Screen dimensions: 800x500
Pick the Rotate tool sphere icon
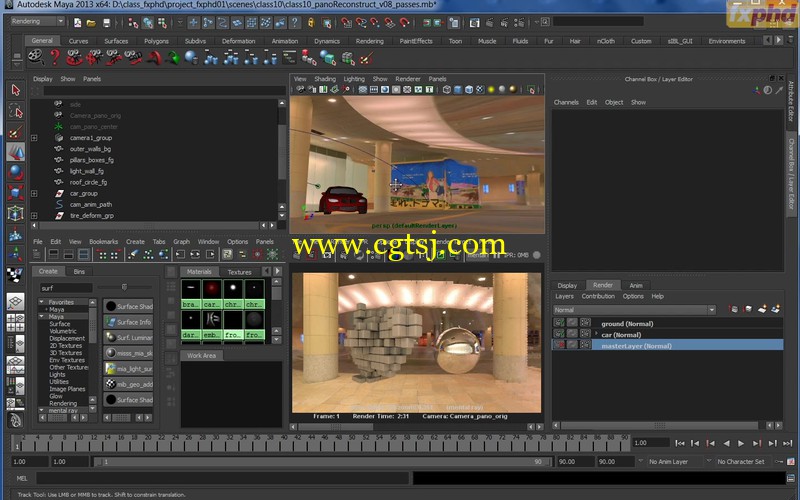[x=15, y=172]
